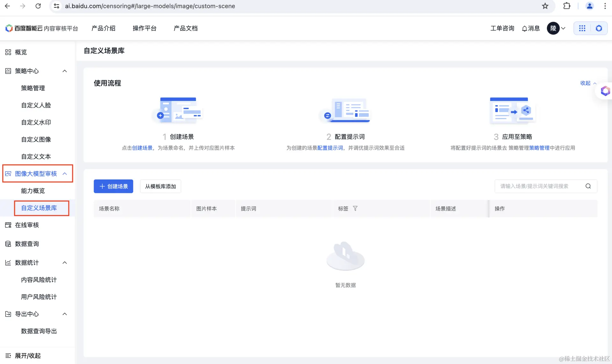Select 策略管理 in sidebar
612x364 pixels.
click(33, 88)
